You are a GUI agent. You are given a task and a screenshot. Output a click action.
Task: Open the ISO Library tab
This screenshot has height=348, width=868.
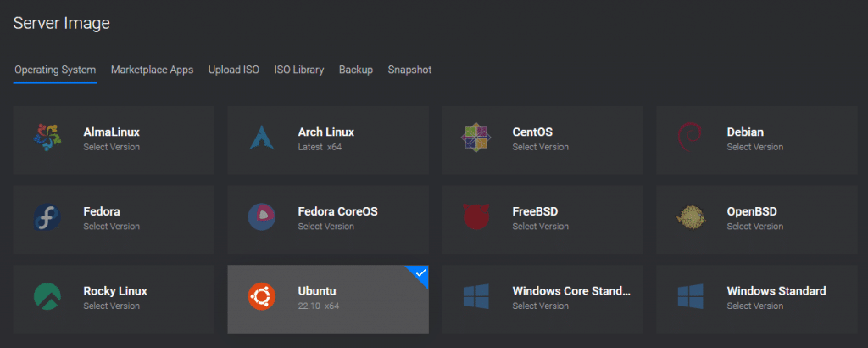click(x=299, y=70)
